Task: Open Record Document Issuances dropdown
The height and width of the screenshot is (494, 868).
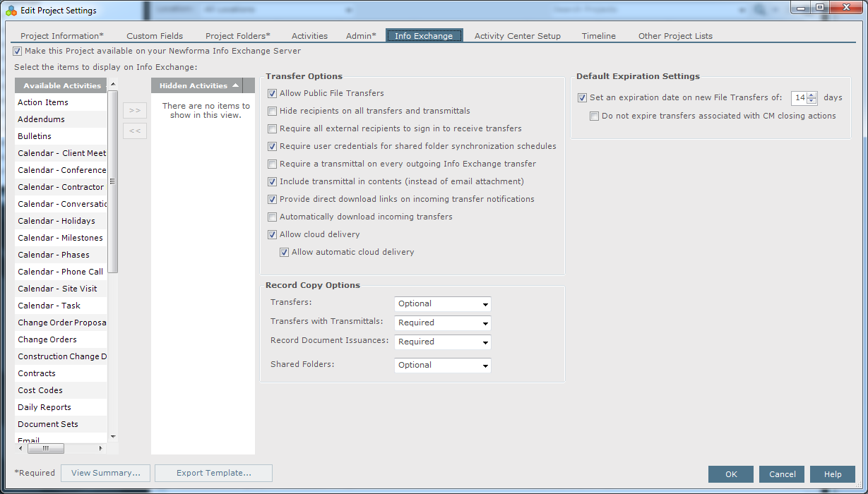Action: (x=442, y=342)
